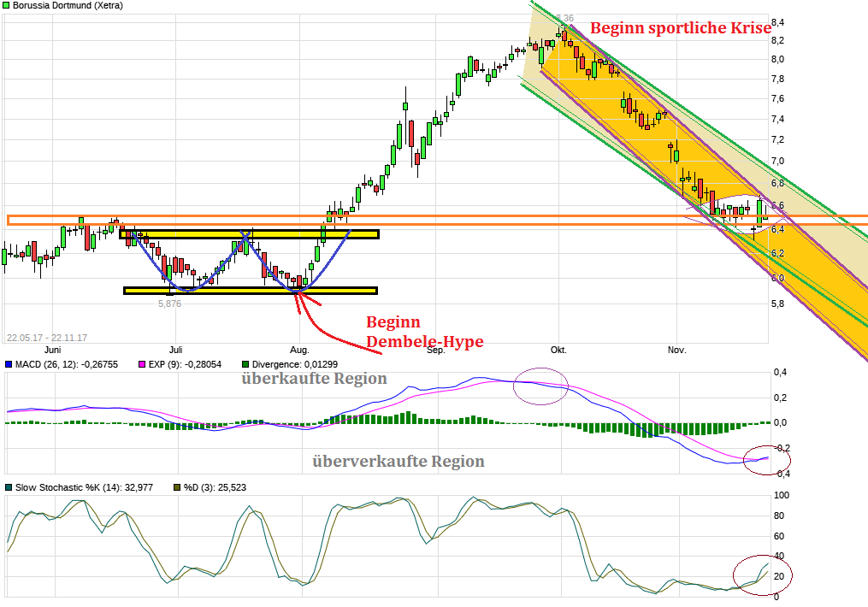Select the 'Divergence: 0,01299' legend text
Image resolution: width=868 pixels, height=607 pixels.
pos(294,365)
